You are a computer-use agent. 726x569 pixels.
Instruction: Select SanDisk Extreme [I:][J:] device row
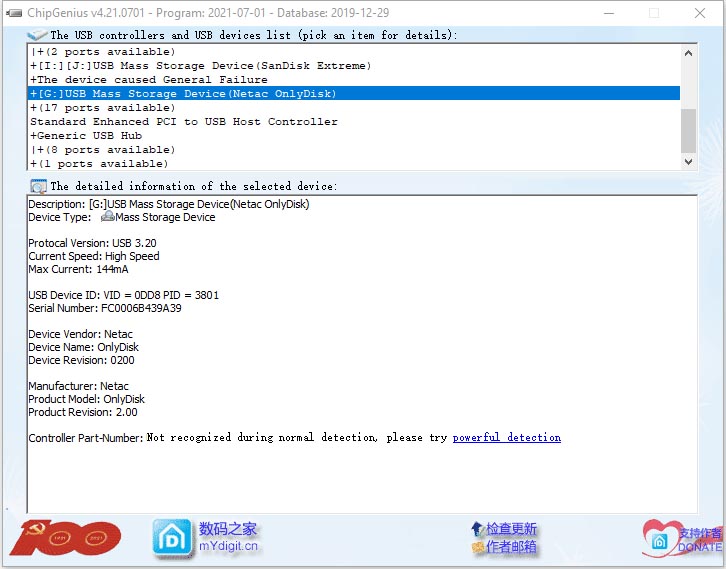(353, 66)
